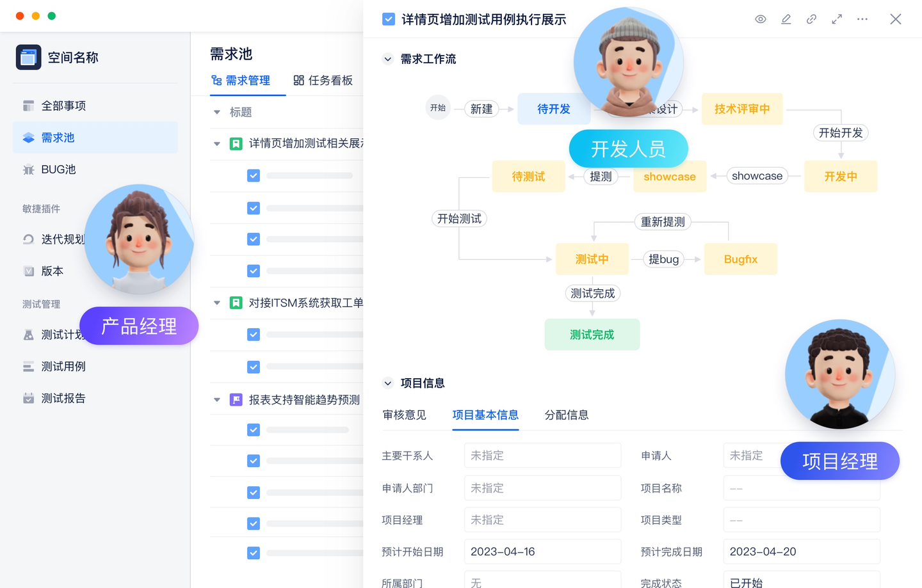The height and width of the screenshot is (588, 922).
Task: Click the green icon of 对接ITSM系统获取工单 row
Action: coord(236,303)
